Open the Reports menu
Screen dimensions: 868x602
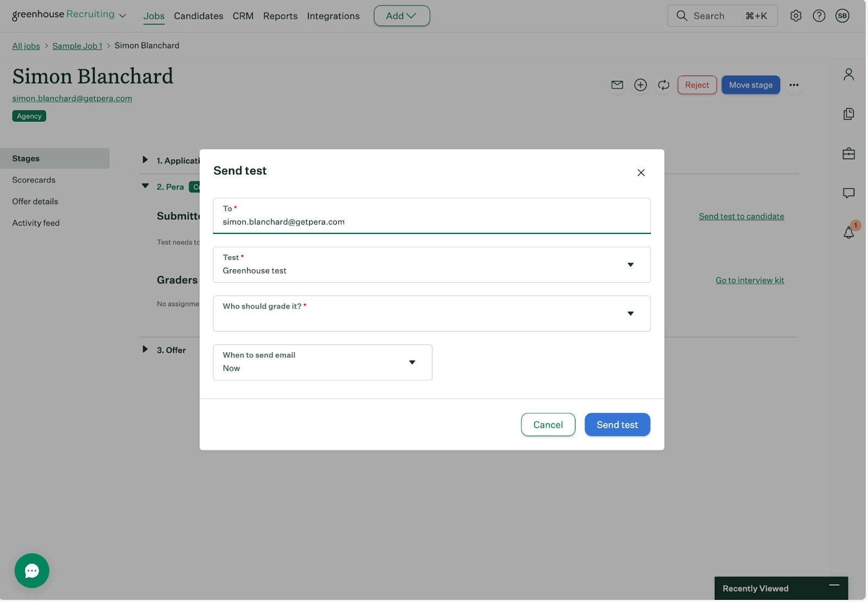click(280, 16)
